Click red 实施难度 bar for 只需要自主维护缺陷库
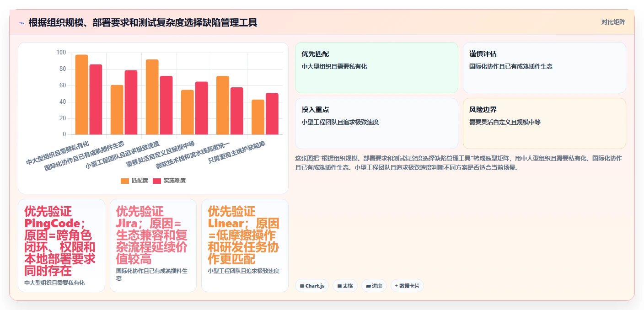The height and width of the screenshot is (310, 644). coord(272,114)
